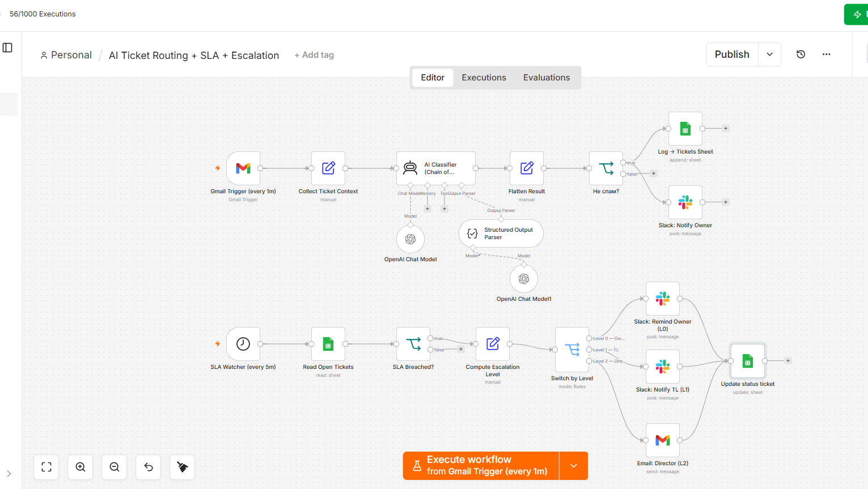
Task: Zoom to fit the workflow canvas
Action: 46,467
